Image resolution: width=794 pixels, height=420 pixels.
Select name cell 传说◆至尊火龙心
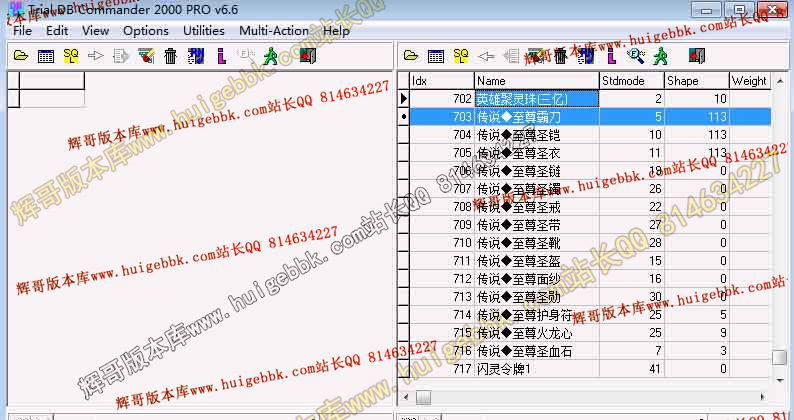coord(537,333)
